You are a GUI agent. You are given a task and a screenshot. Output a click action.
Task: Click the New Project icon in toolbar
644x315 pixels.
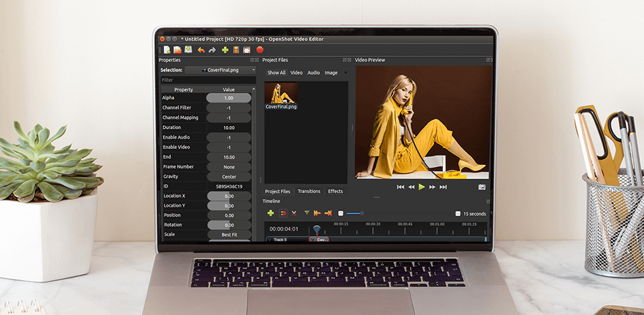(167, 50)
